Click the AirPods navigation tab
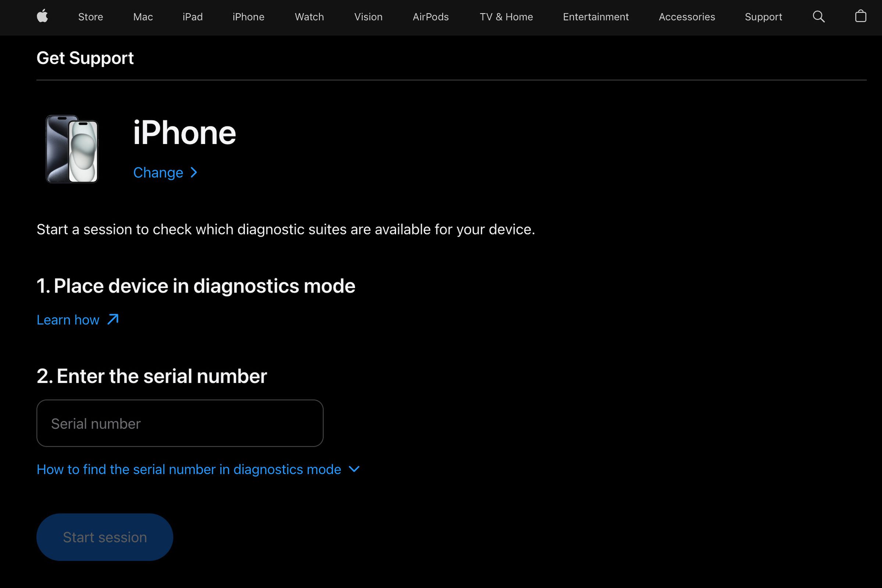 pos(431,17)
